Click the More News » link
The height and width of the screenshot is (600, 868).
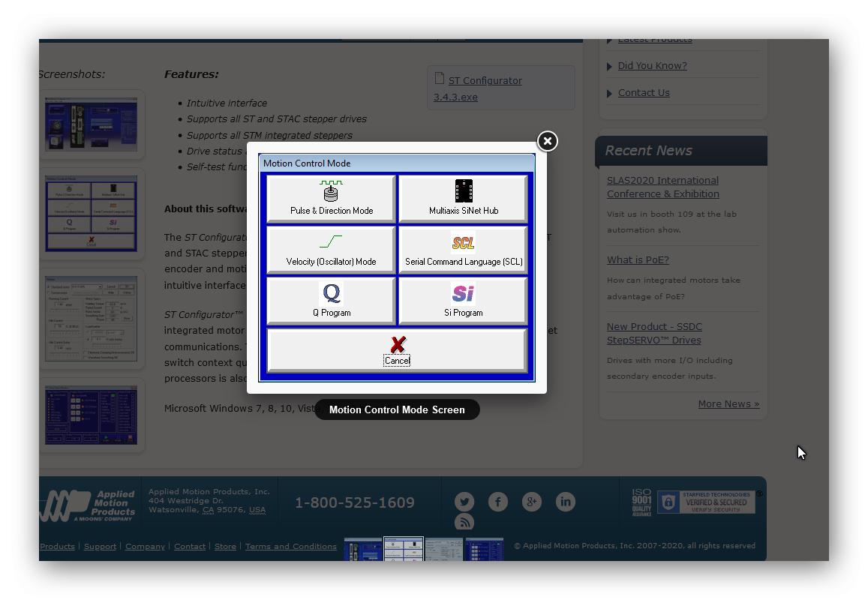(728, 404)
